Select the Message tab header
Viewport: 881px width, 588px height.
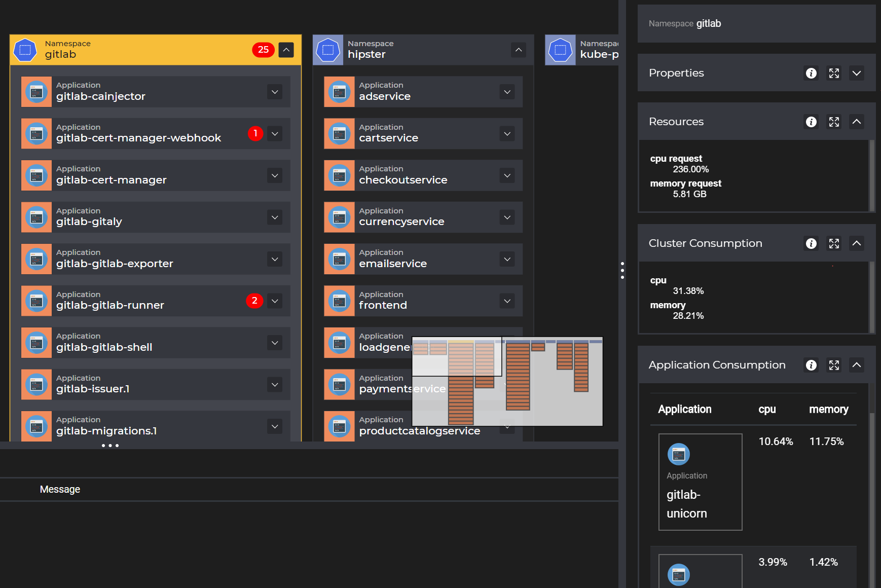click(60, 489)
